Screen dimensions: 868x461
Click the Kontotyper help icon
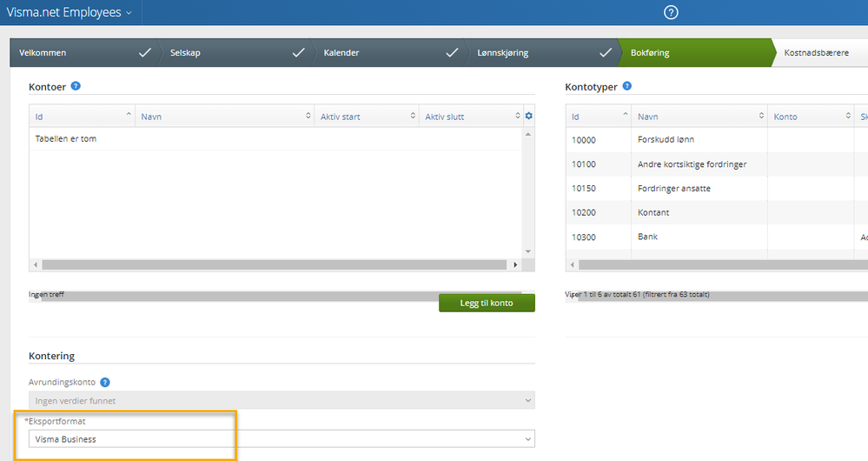coord(626,86)
